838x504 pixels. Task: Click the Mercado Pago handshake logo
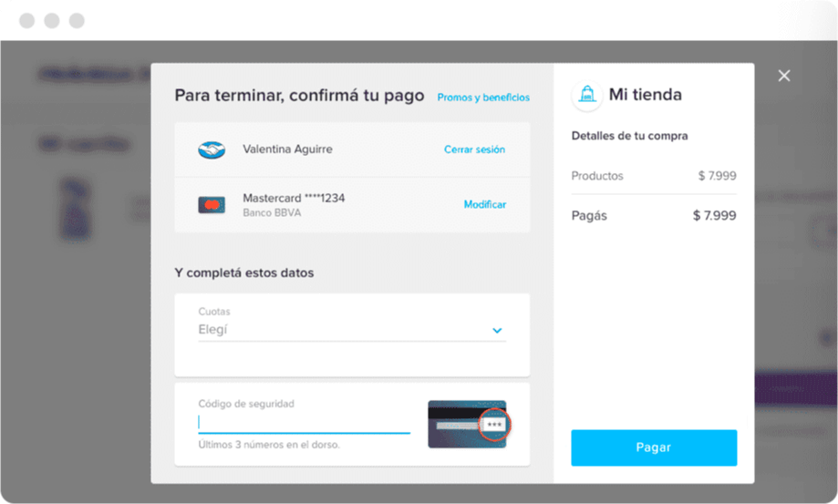(x=212, y=150)
